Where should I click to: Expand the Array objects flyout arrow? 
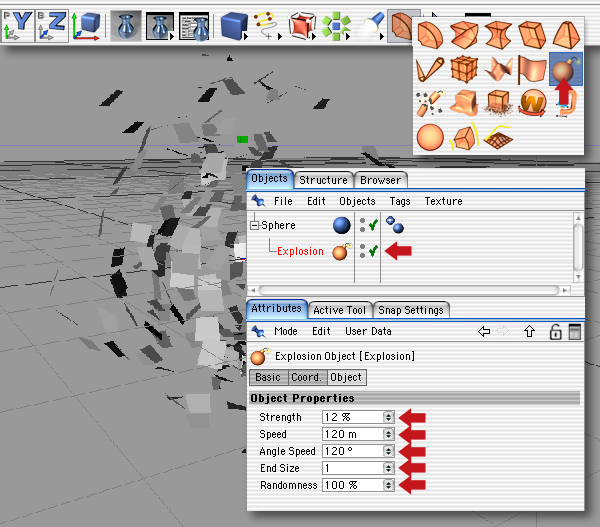[x=348, y=37]
